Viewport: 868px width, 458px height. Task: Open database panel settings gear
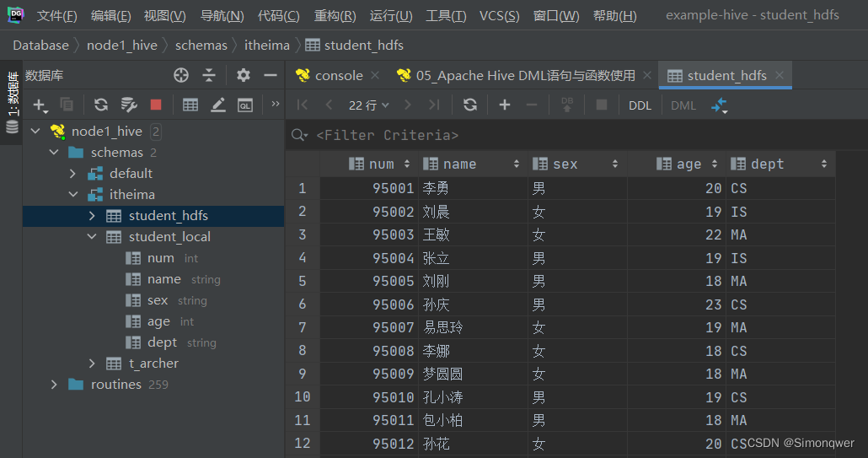(243, 75)
